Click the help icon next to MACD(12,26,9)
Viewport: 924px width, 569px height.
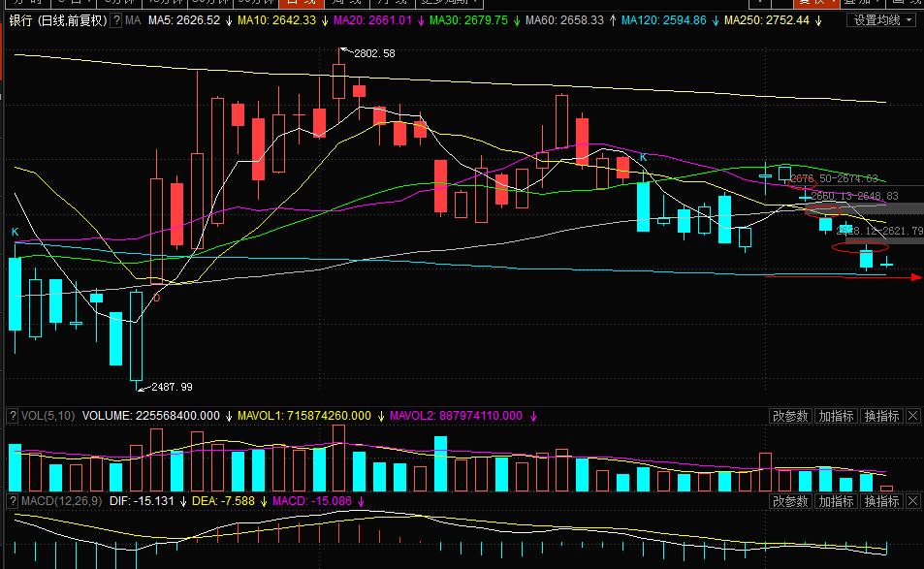[13, 501]
